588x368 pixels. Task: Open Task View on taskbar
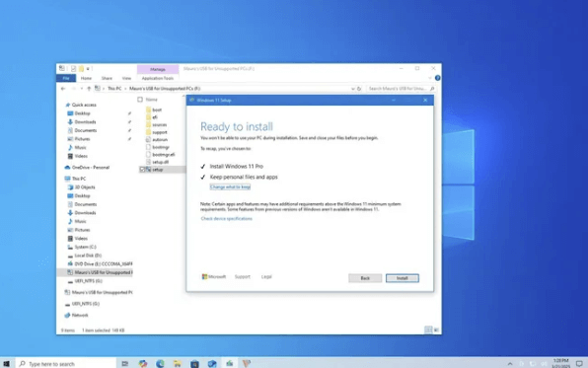click(x=125, y=363)
